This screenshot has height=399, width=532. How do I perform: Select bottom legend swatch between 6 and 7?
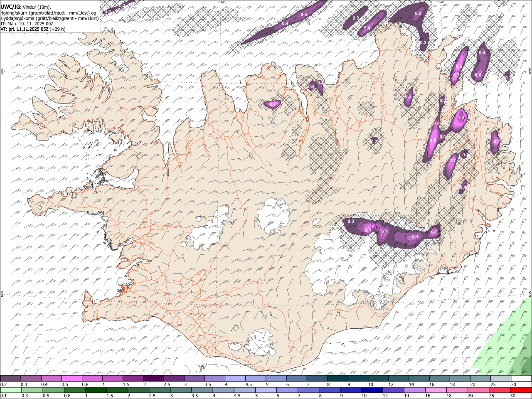(286, 390)
